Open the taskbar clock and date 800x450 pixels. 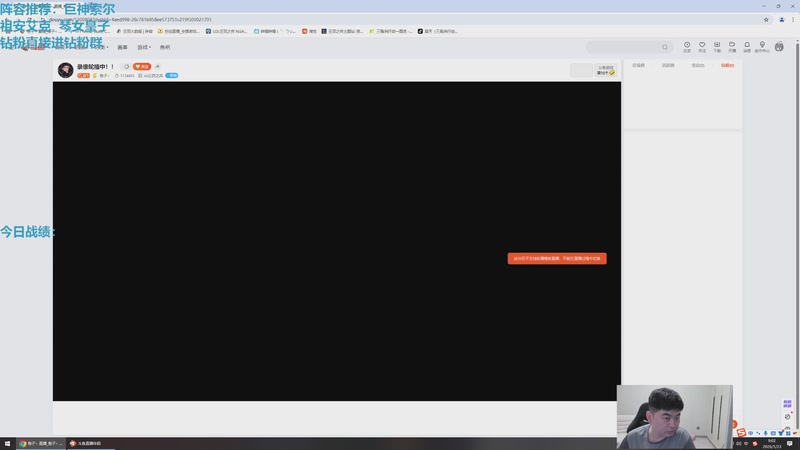(772, 443)
